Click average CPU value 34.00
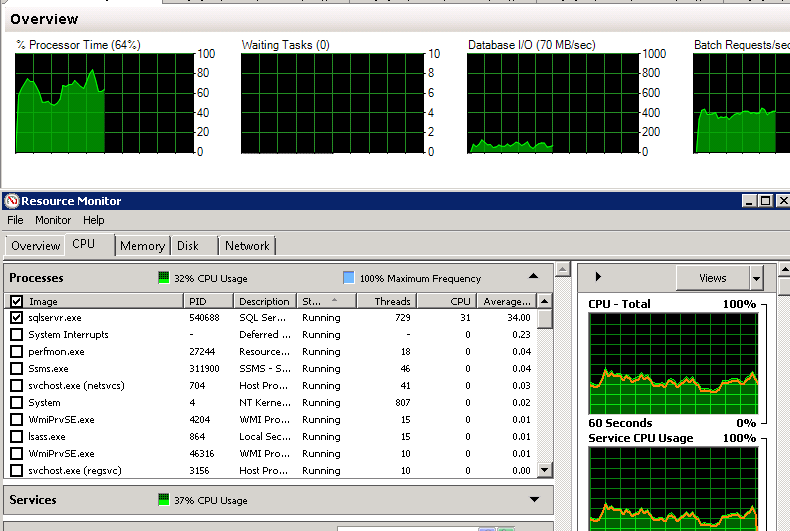 (x=519, y=318)
